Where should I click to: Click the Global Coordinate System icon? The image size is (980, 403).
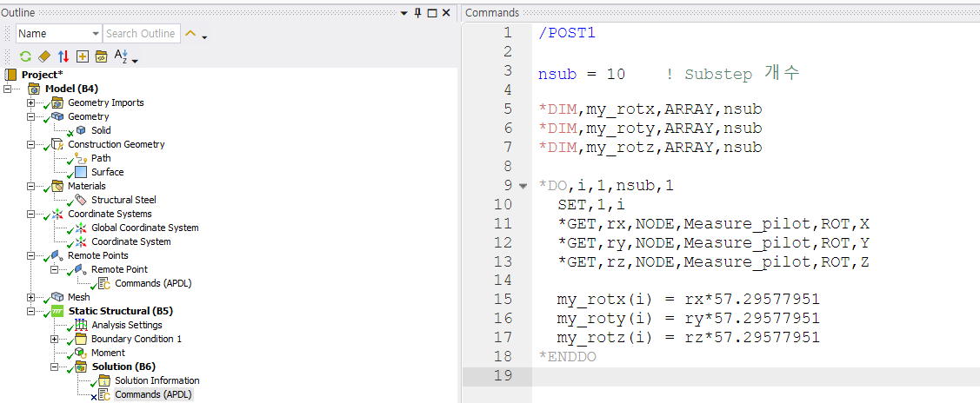(81, 228)
